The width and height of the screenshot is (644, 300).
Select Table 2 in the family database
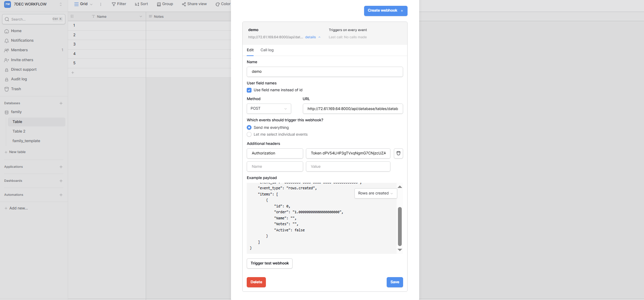19,131
